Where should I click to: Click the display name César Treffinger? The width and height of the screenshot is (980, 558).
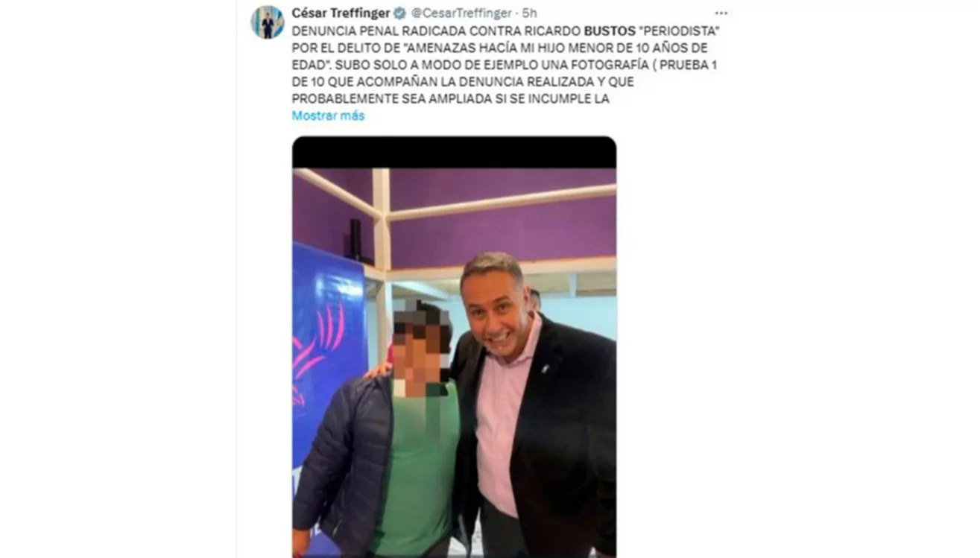click(341, 13)
